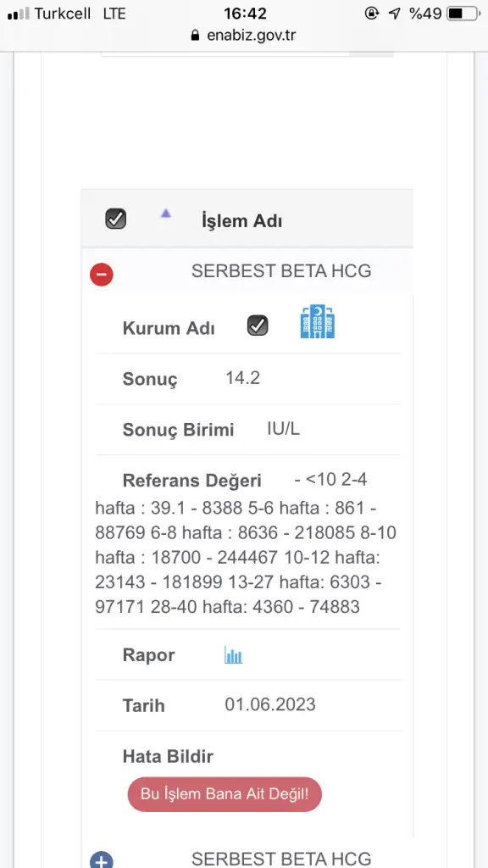Click the Tarih value 01.06.2023

tap(270, 704)
